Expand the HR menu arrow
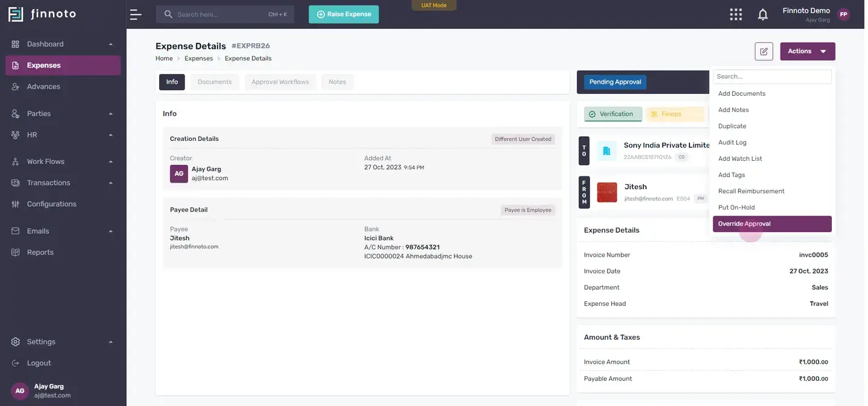 pos(111,135)
